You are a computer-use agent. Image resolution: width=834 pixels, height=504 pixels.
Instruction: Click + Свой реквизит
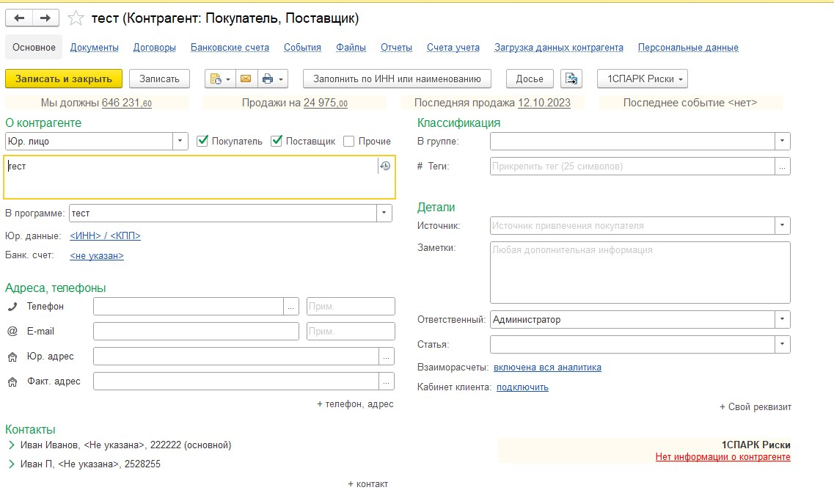[756, 406]
